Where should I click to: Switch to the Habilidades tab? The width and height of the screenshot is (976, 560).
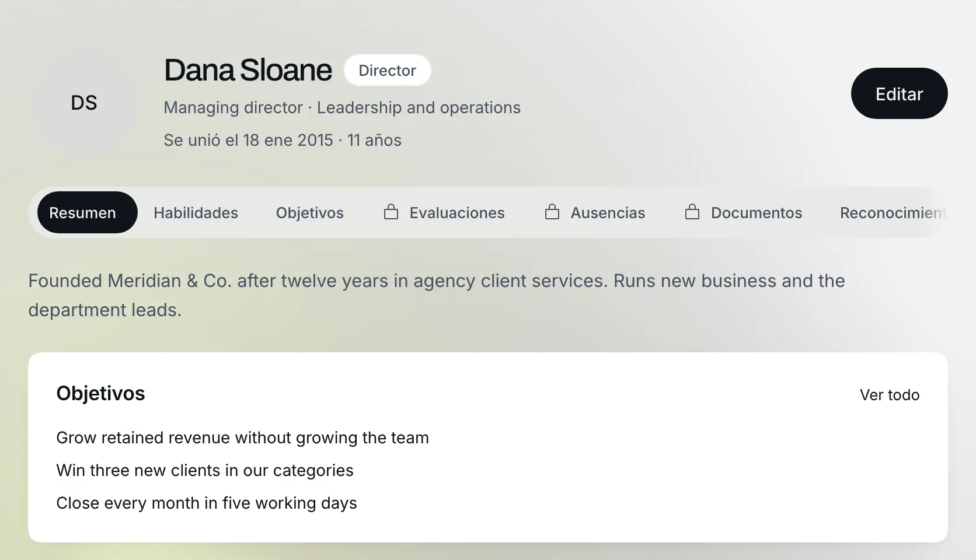(196, 213)
